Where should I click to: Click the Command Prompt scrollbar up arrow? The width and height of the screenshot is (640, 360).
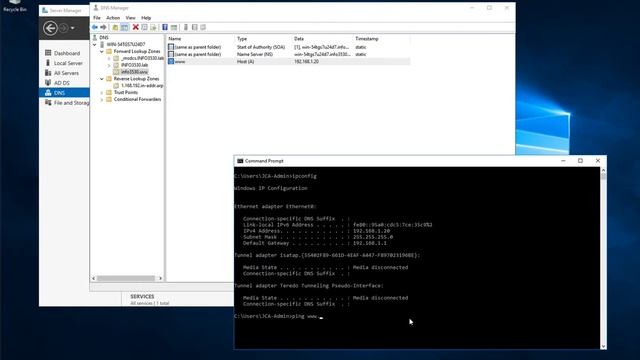pyautogui.click(x=603, y=170)
